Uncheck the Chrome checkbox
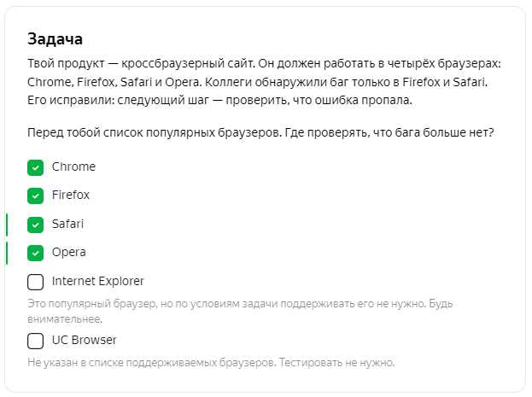532x397 pixels. point(35,167)
